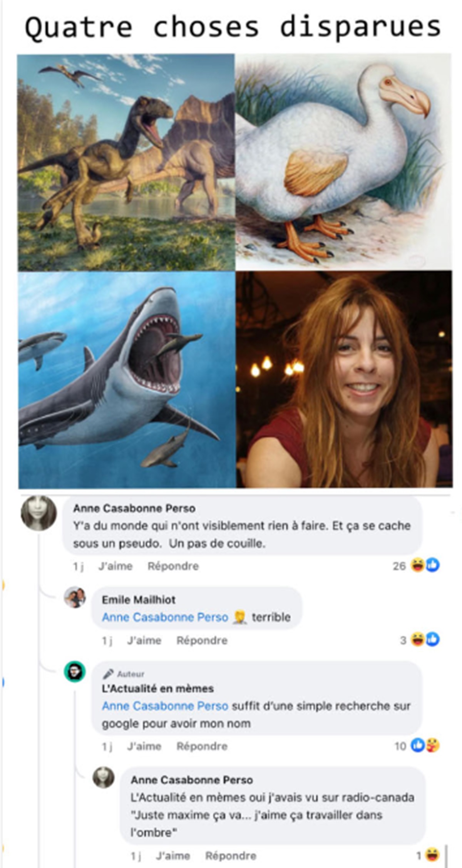Open L'Actualité en mèmes profile avatar

(75, 672)
